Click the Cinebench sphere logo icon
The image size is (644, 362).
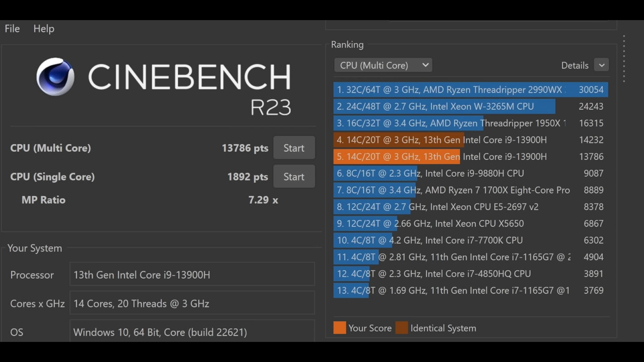click(x=55, y=77)
